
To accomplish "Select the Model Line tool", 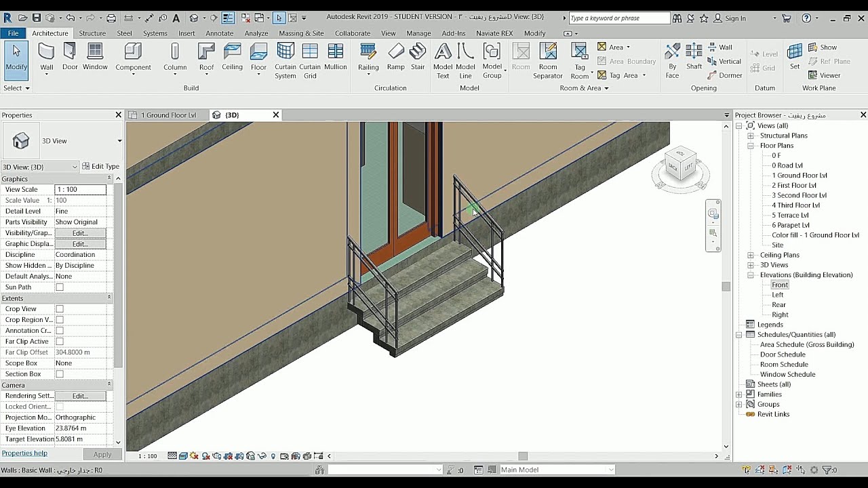I will click(x=465, y=61).
